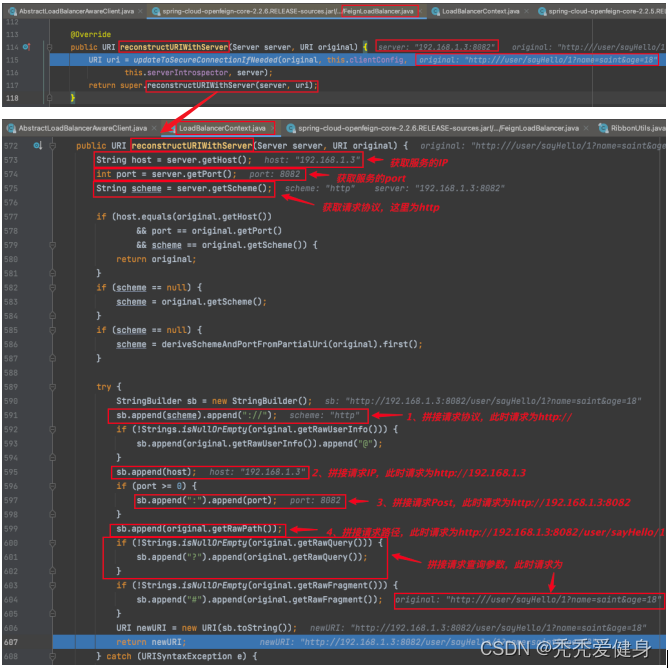This screenshot has height=668, width=668.
Task: Click file icon on lower spring-cloud-openfeign sources tab
Action: click(x=291, y=128)
